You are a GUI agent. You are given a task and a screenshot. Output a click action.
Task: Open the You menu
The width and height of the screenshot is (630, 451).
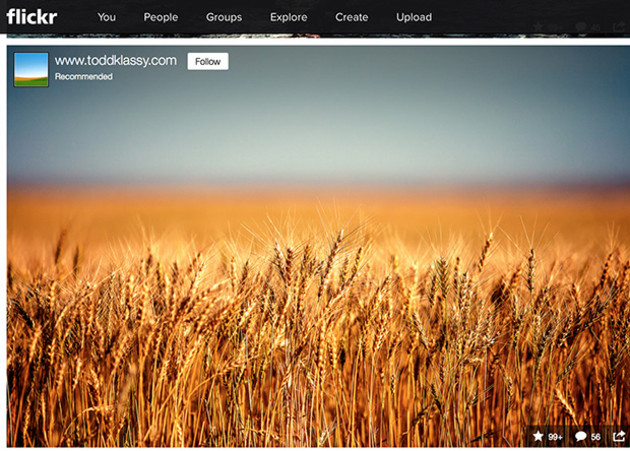tap(106, 17)
